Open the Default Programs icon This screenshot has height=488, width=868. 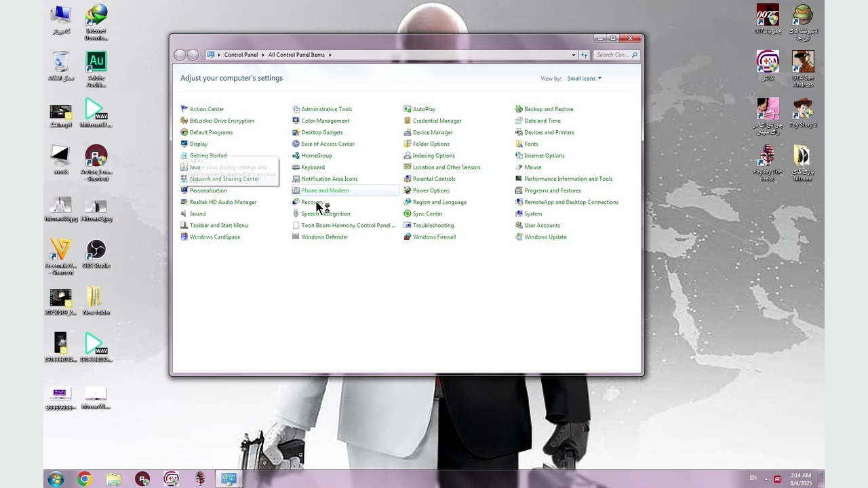[184, 132]
